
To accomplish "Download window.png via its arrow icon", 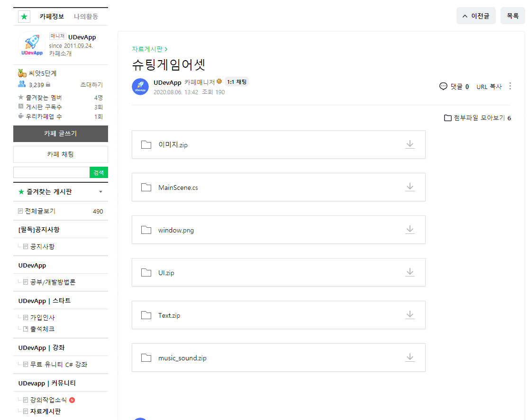I will point(410,230).
